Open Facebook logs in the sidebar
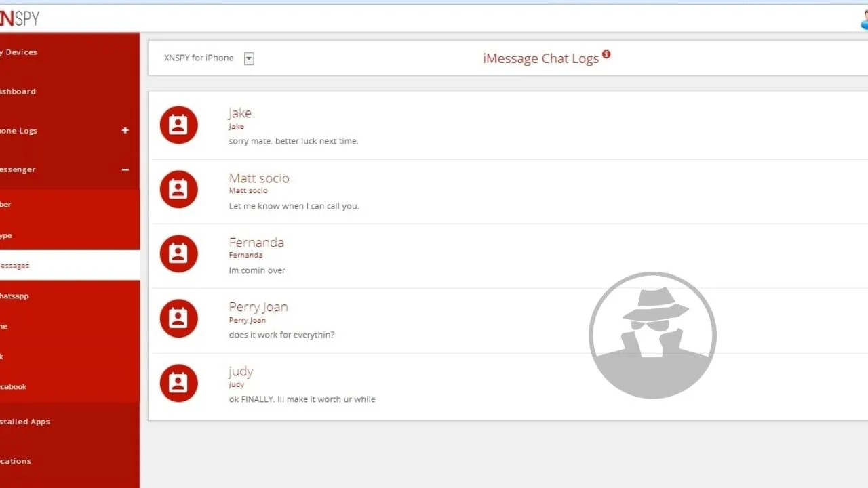Screen dimensions: 868x488 click(x=14, y=386)
